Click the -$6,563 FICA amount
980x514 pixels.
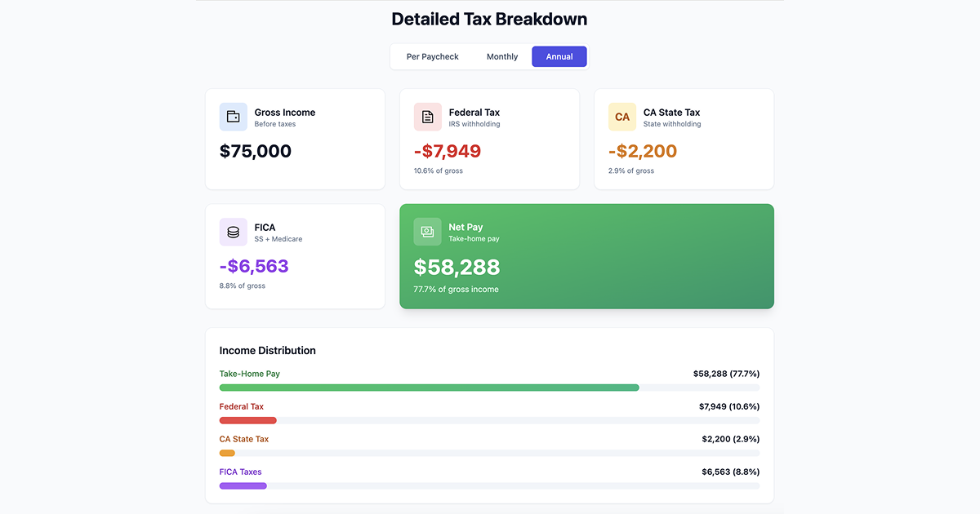pyautogui.click(x=254, y=266)
